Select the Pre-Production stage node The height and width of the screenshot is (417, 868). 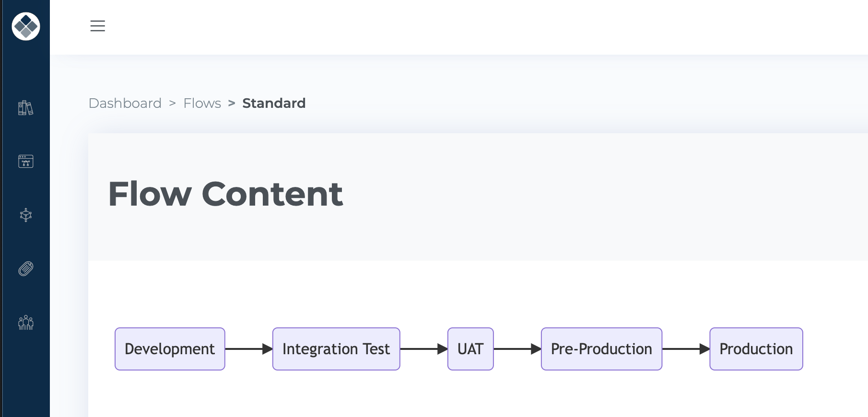pos(601,349)
